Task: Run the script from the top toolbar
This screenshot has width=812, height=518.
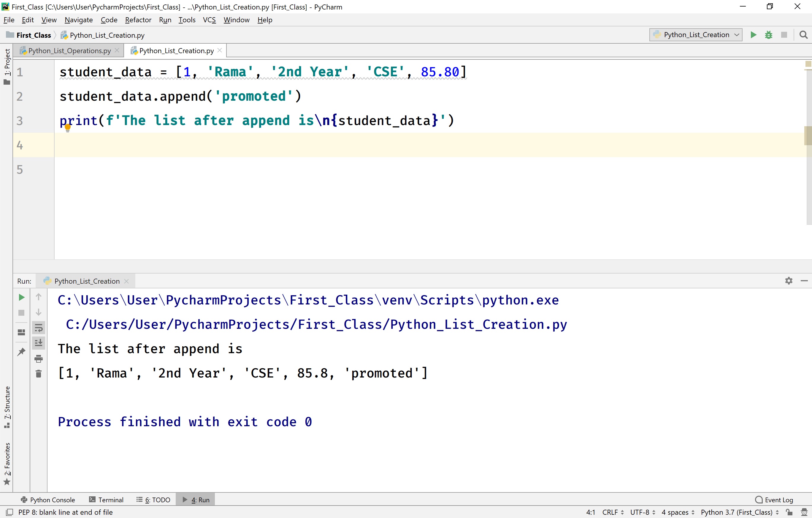Action: tap(753, 34)
